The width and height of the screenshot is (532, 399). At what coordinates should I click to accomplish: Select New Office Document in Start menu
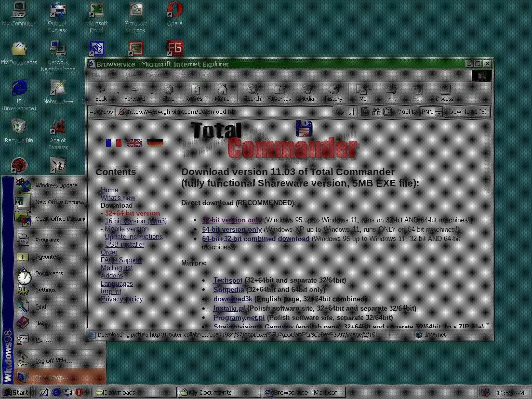point(49,202)
